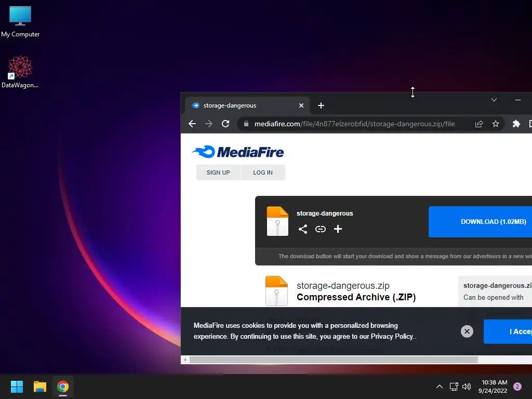Add storage-dangerous to my MediaFire account

coord(338,229)
